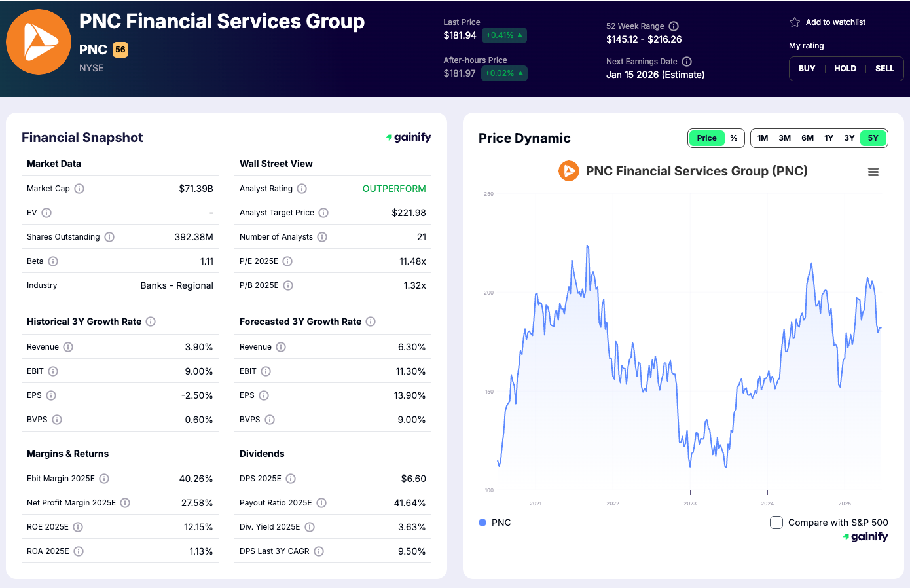Switch to the 1Y chart range
910x588 pixels.
(x=828, y=138)
